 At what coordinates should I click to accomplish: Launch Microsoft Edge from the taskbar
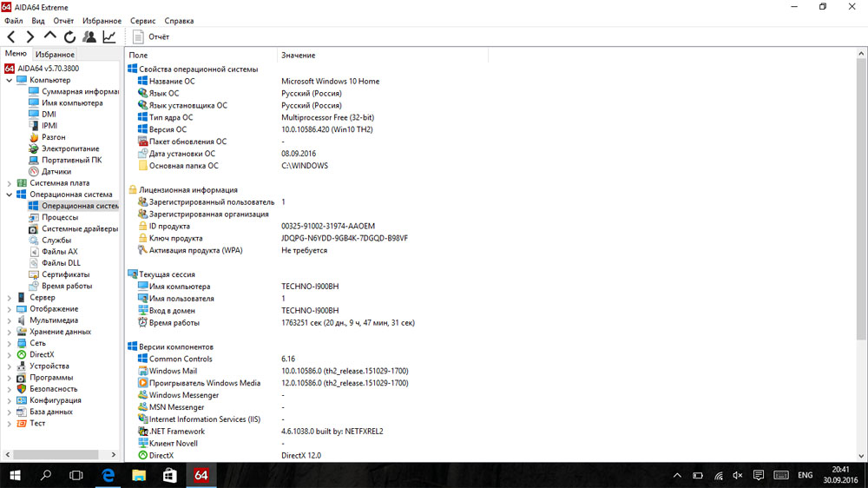coord(108,475)
